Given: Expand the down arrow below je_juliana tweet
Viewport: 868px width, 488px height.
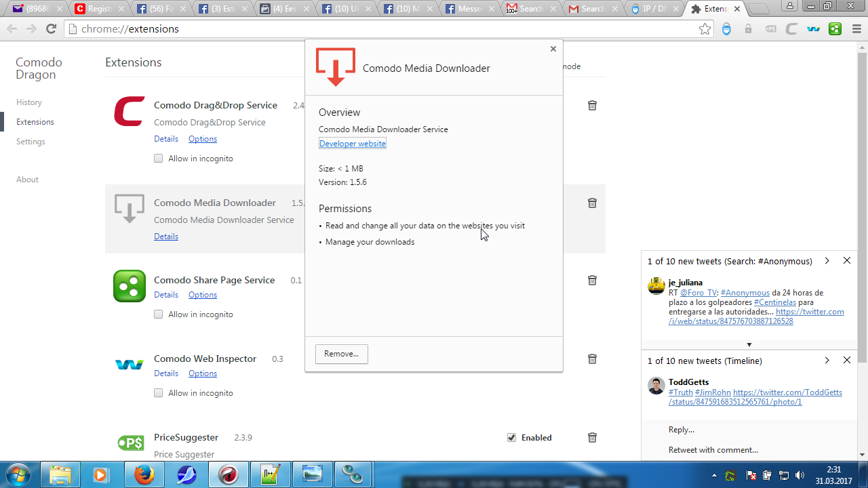Looking at the screenshot, I should [749, 344].
